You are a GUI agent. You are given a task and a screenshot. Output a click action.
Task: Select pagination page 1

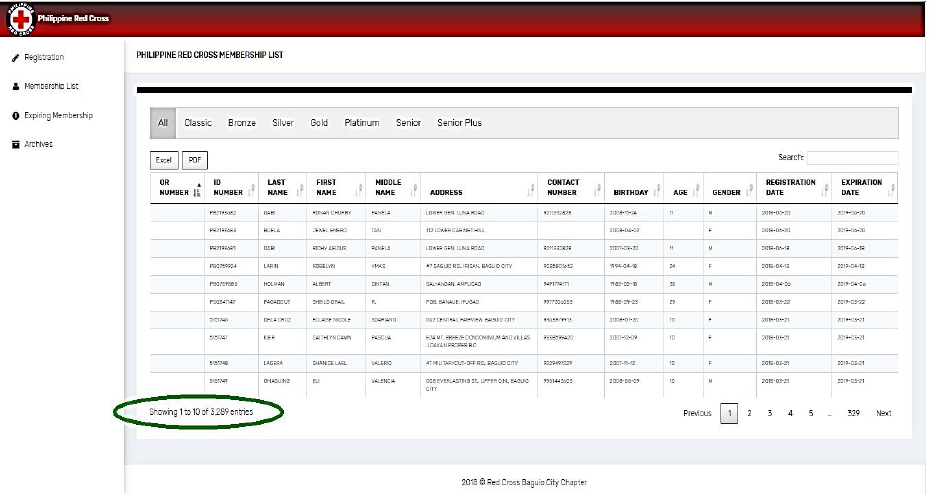tap(729, 413)
